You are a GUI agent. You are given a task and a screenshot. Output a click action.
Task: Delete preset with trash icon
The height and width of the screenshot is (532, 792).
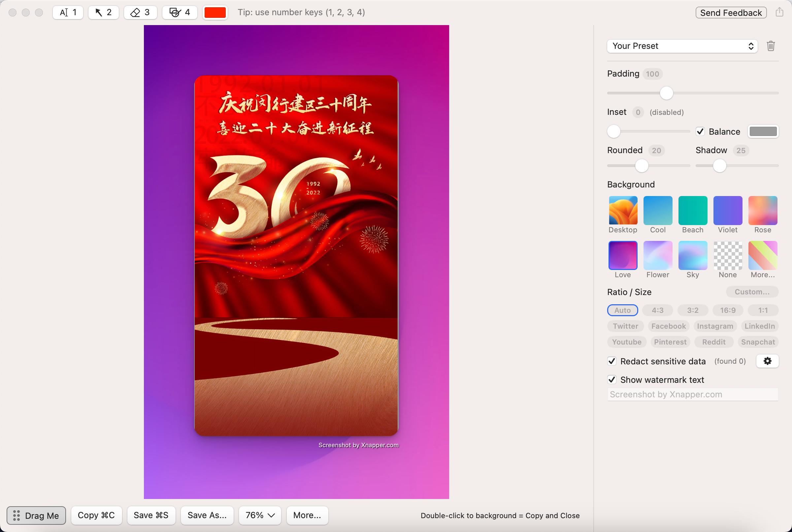click(x=771, y=46)
